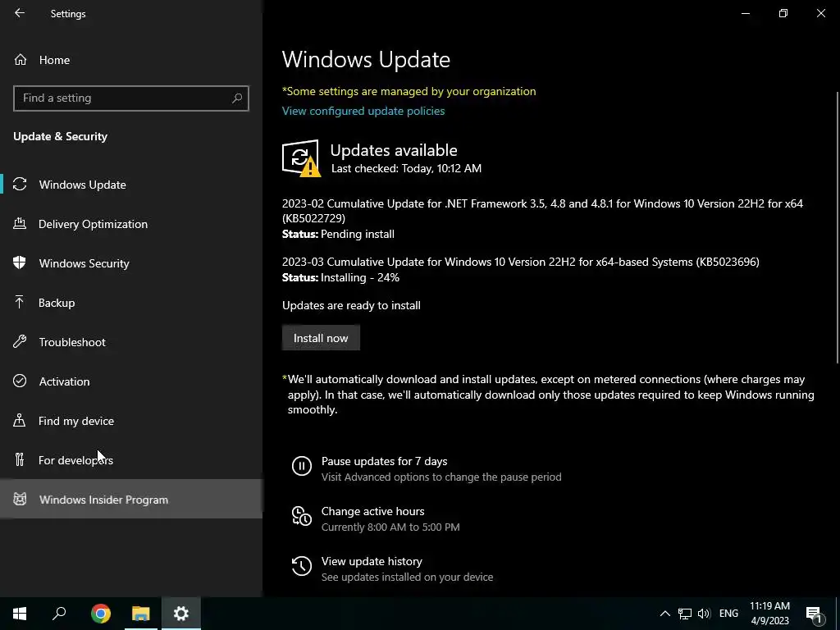Open File Explorer from the taskbar
This screenshot has width=840, height=630.
pyautogui.click(x=141, y=614)
